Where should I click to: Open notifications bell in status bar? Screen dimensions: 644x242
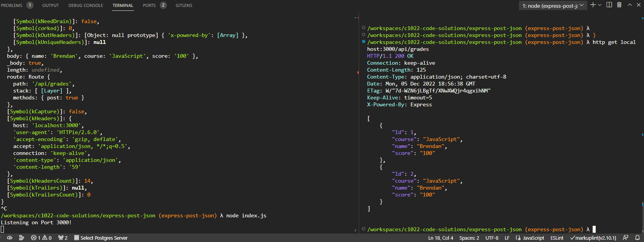[x=637, y=238]
